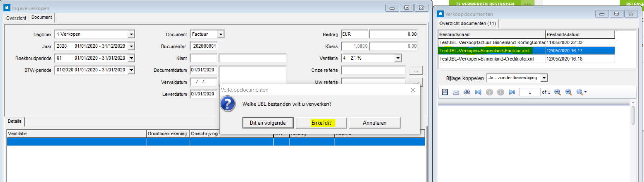Click the Klant input field
644x182 pixels.
[x=203, y=58]
